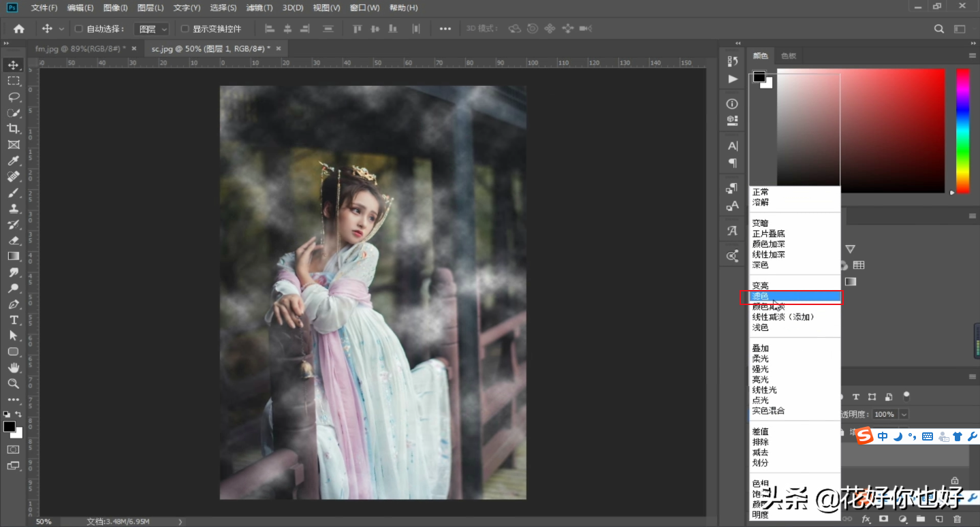Select the Lasso tool
Screen dimensions: 980x527
pos(13,97)
